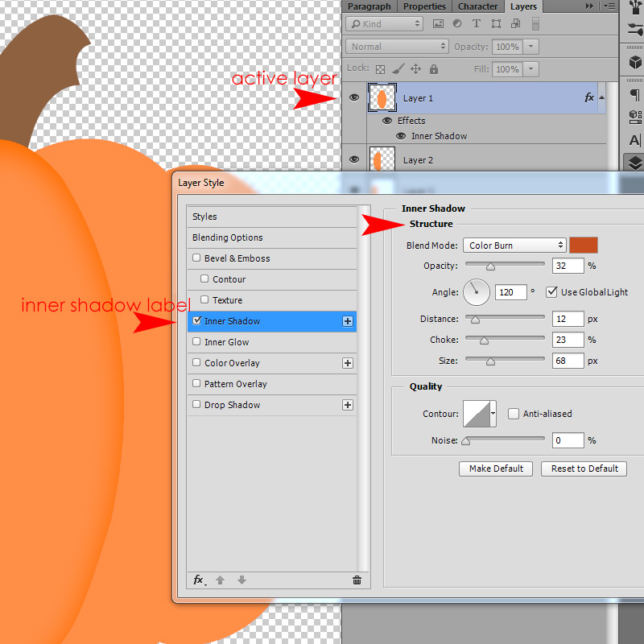Click the adjustment layer filter icon
644x644 pixels.
[457, 24]
